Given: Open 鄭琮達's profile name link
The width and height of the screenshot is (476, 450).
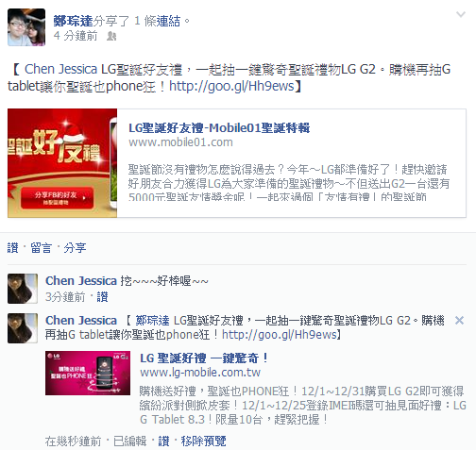Looking at the screenshot, I should [73, 21].
